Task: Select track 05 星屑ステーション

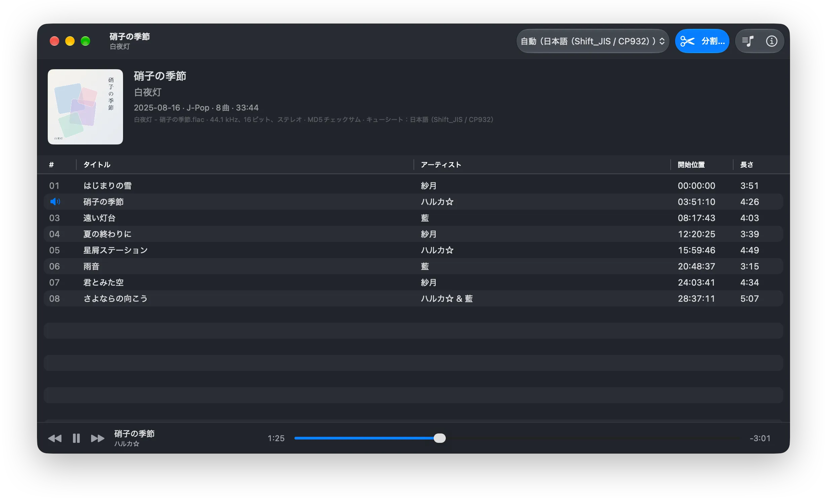Action: (x=413, y=250)
